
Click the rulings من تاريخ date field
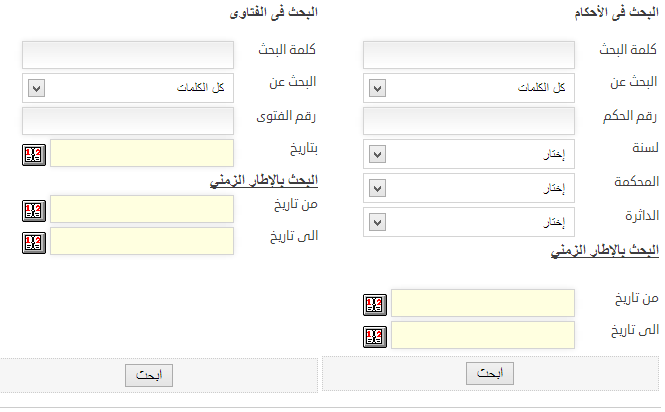(x=483, y=303)
